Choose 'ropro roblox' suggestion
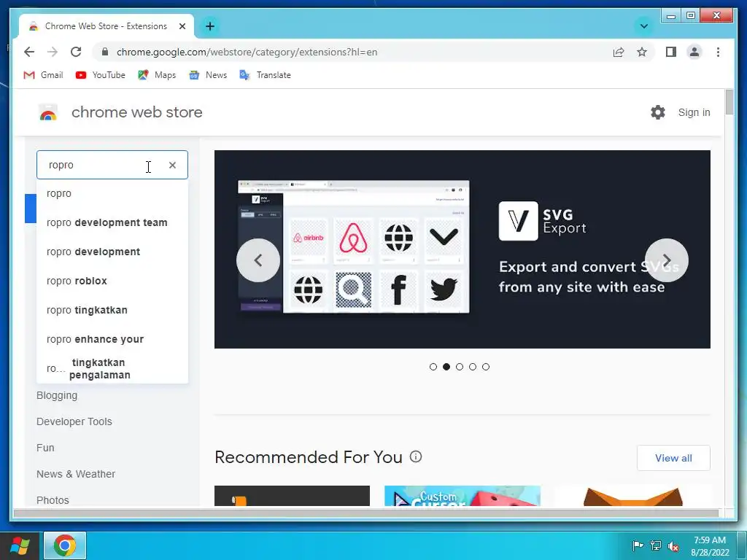This screenshot has height=560, width=747. pos(112,281)
